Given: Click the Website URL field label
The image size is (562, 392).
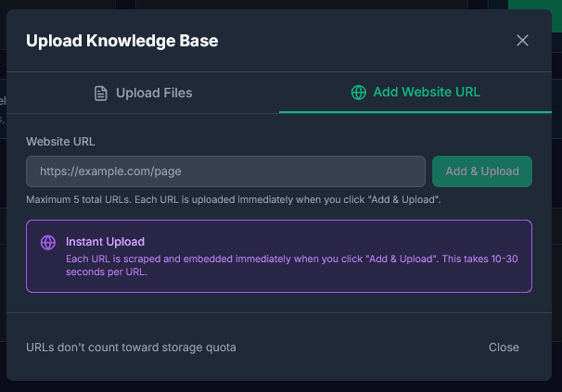Looking at the screenshot, I should coord(60,142).
